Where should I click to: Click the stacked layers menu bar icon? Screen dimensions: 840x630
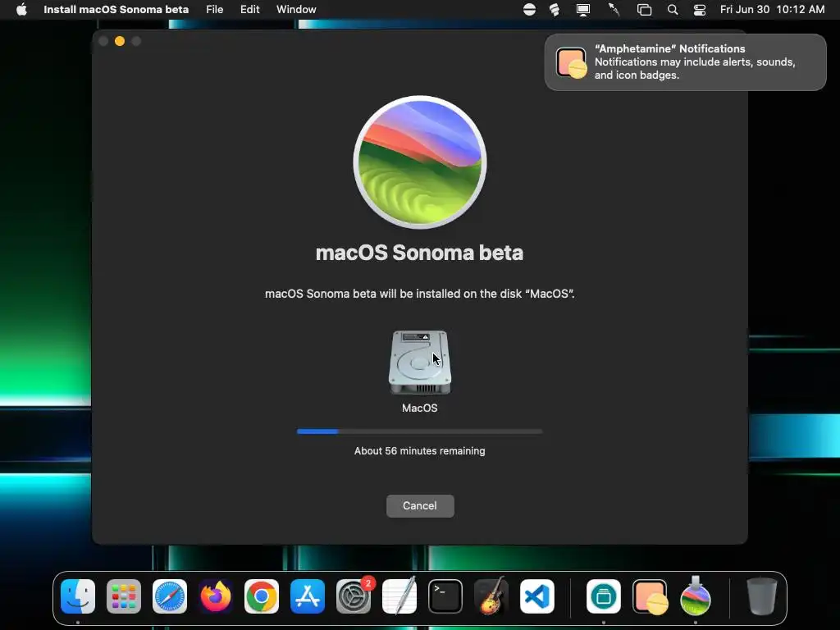pyautogui.click(x=555, y=10)
